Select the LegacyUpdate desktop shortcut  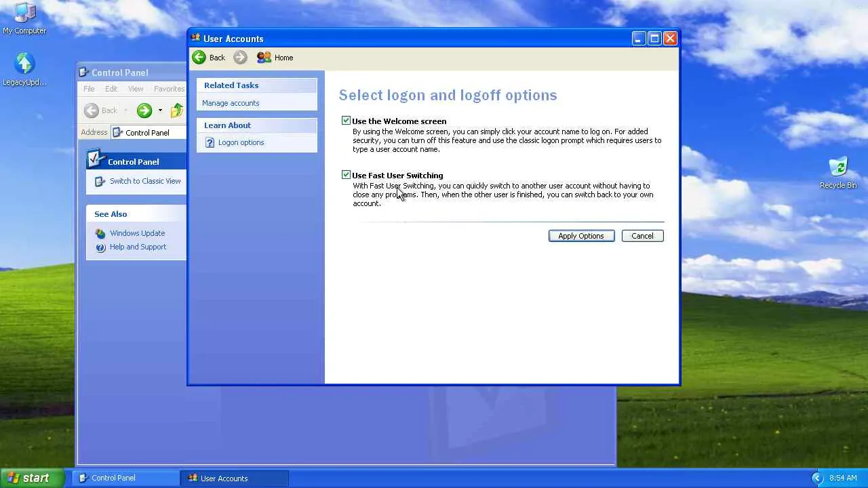(24, 70)
